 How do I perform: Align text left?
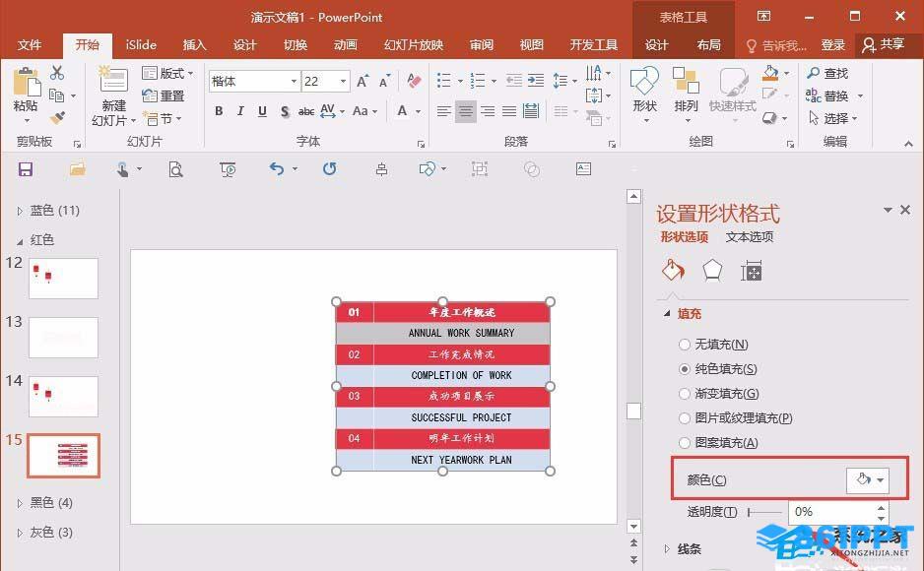coord(443,111)
